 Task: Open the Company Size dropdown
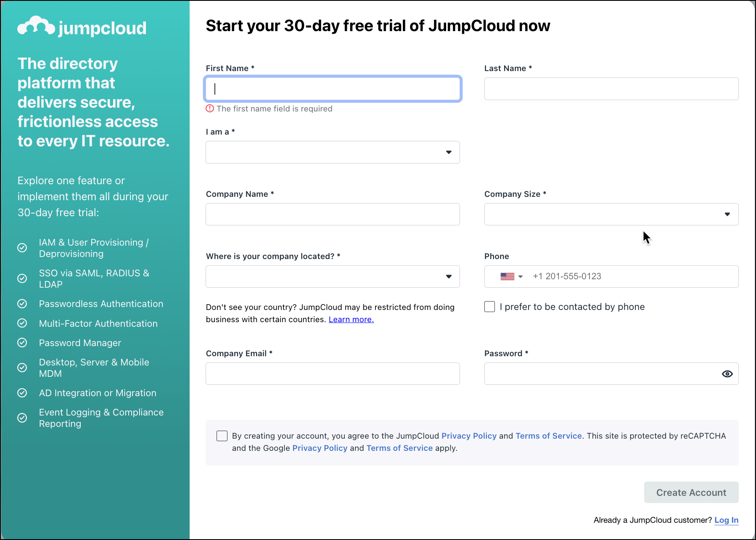tap(727, 214)
